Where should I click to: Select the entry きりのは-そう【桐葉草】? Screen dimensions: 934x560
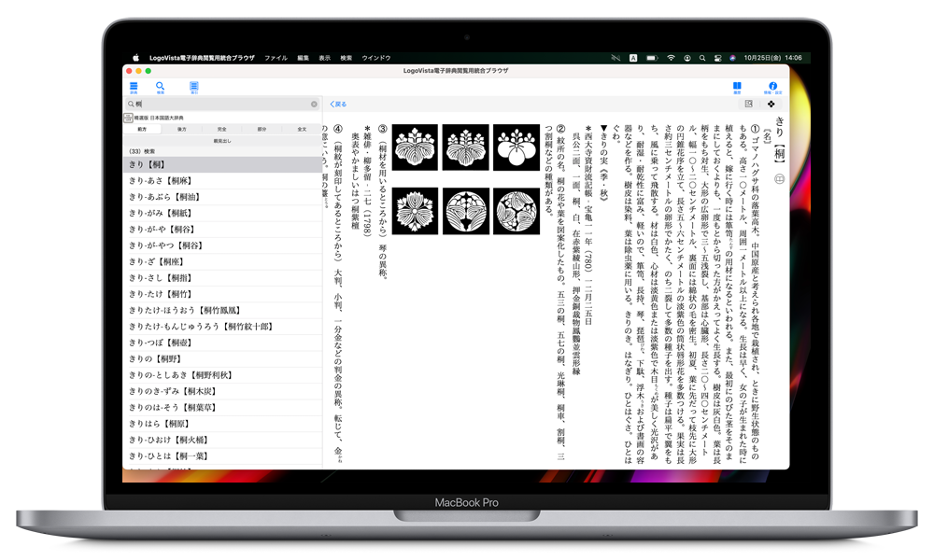[x=222, y=407]
